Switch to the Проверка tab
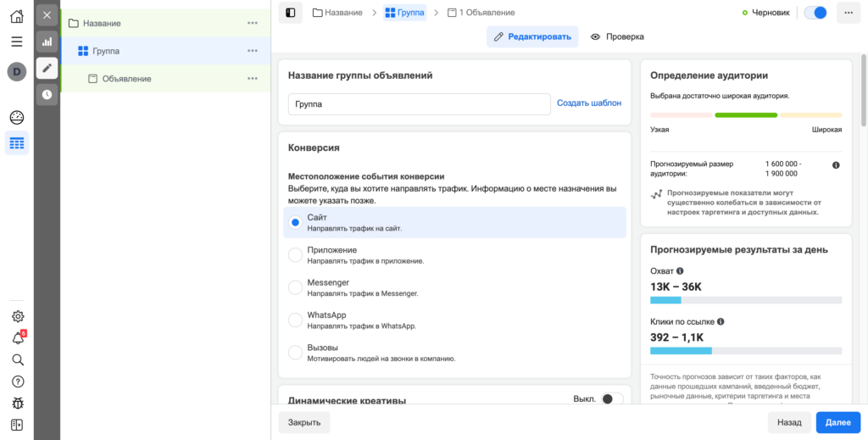 click(617, 36)
